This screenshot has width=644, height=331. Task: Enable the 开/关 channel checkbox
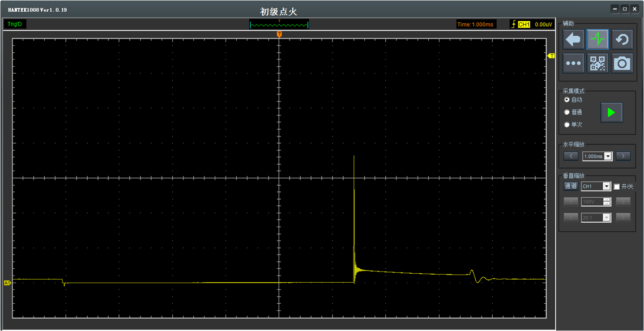point(617,187)
